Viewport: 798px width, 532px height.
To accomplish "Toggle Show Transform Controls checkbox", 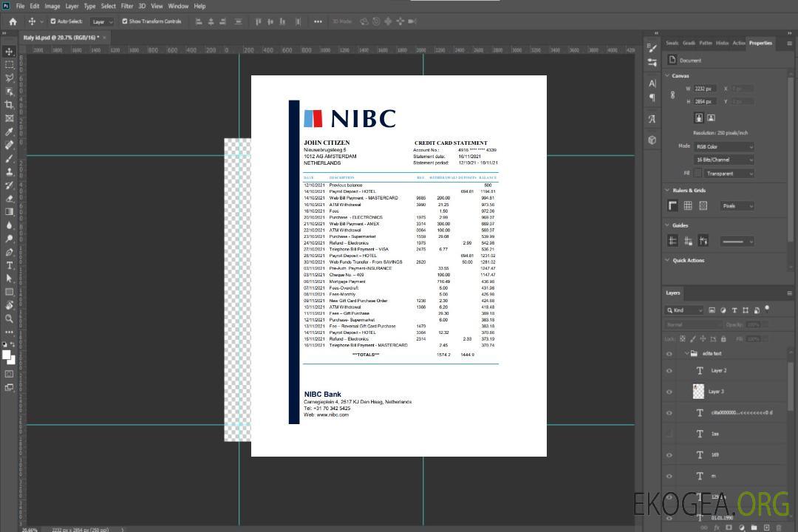I will pos(125,21).
